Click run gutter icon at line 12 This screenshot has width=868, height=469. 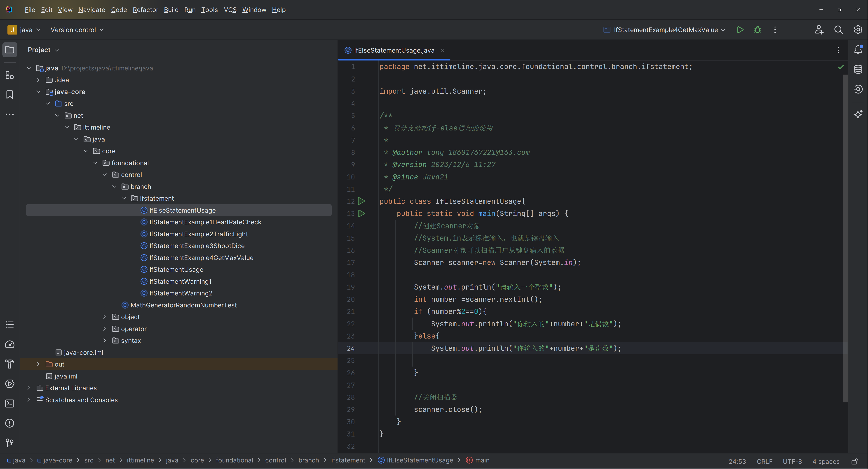click(x=361, y=201)
